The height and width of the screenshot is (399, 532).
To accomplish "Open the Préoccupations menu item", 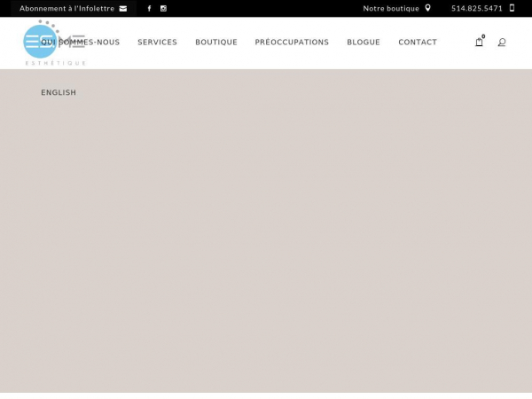I will click(x=292, y=42).
